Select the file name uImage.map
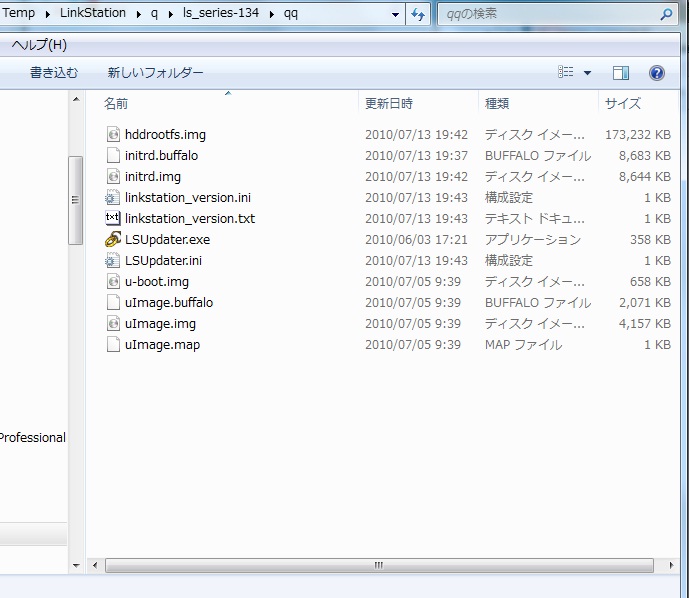This screenshot has height=598, width=689. (162, 344)
